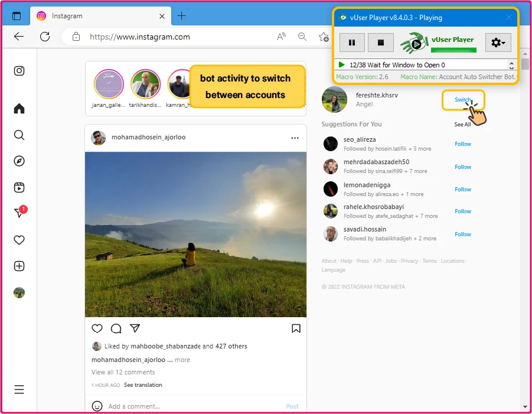Share the post with the paper plane icon
The image size is (532, 414).
tap(135, 328)
